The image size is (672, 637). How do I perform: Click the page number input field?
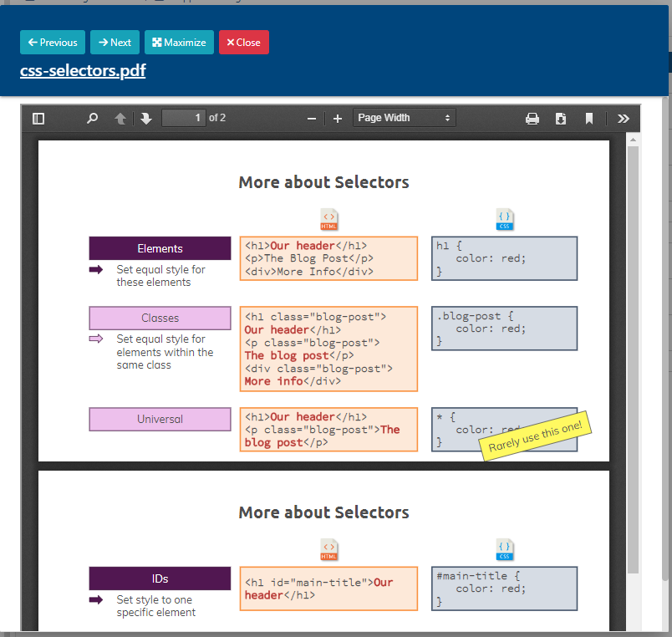click(x=183, y=118)
